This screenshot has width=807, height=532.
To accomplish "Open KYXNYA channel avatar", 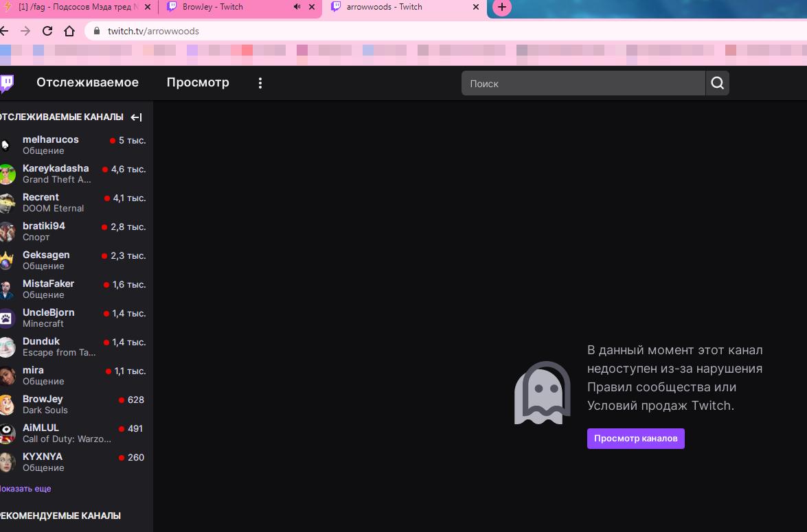I will [x=6, y=462].
